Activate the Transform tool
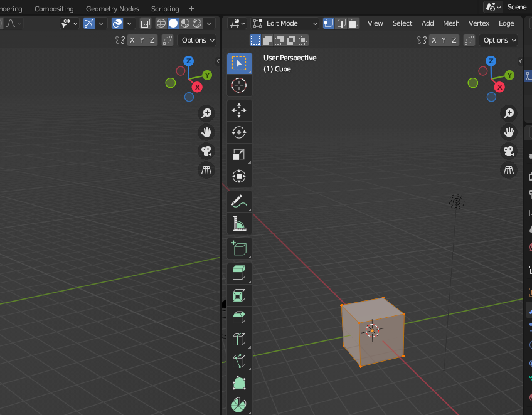Screen dimensions: 532x415 tap(239, 176)
